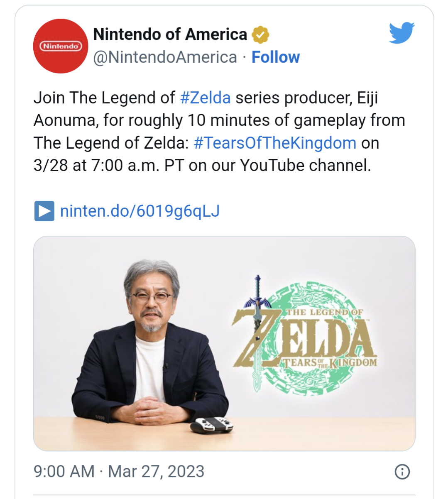The height and width of the screenshot is (499, 448).
Task: Open the #TearsOfTheKingdom hashtag
Action: pos(275,143)
